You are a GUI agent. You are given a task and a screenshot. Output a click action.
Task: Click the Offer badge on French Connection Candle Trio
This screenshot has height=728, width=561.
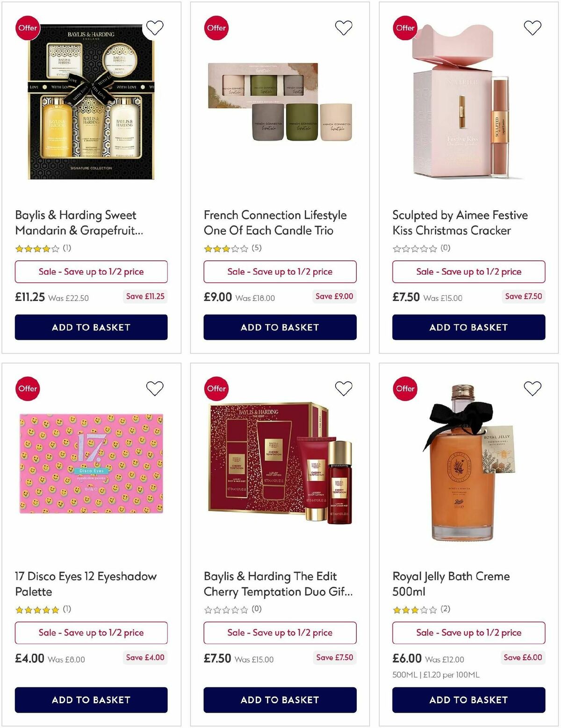(216, 28)
